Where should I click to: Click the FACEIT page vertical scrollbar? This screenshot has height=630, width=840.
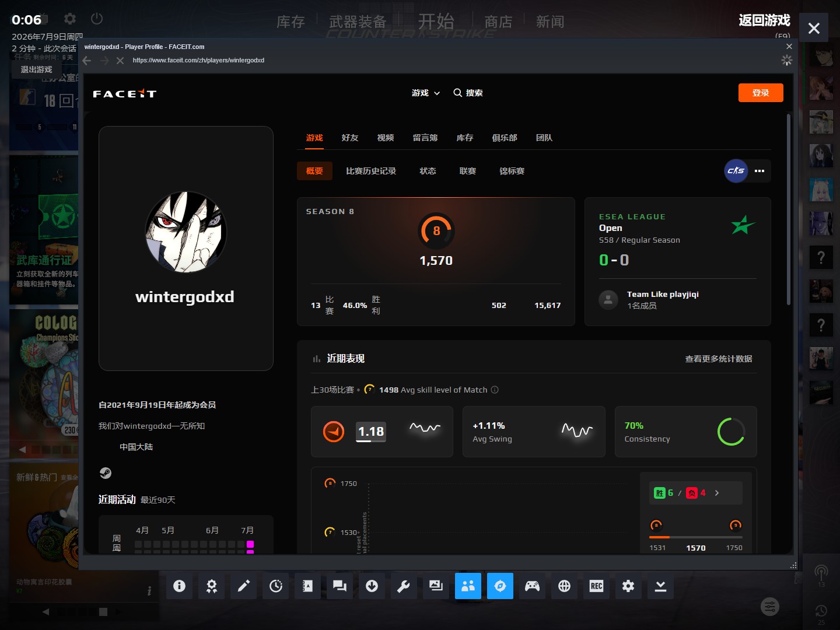[789, 210]
